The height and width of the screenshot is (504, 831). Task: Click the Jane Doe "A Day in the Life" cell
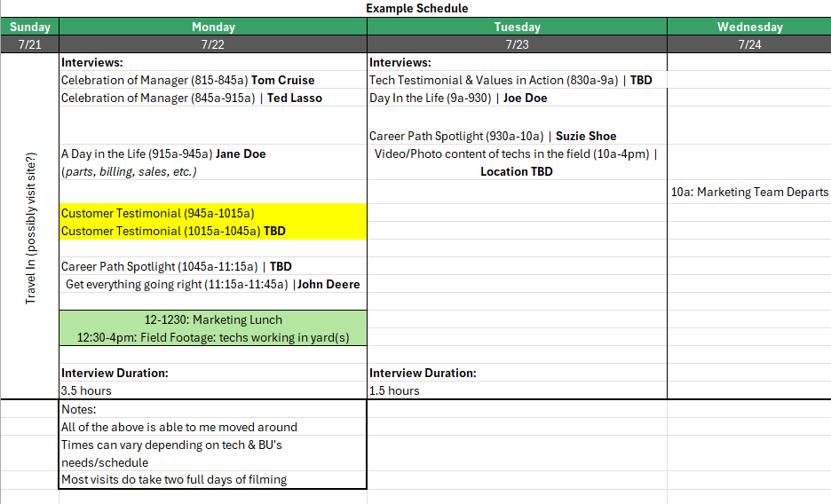click(163, 154)
